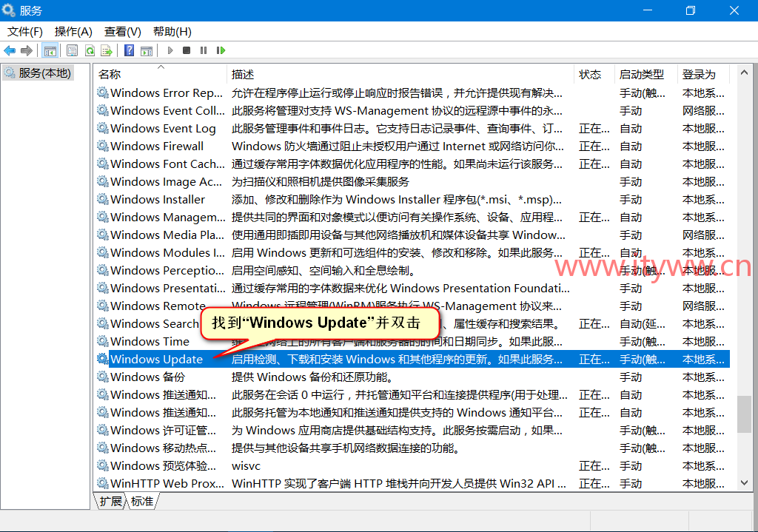Select the Windows Font Cach... service name
Screen dimensions: 758x532
click(x=168, y=164)
